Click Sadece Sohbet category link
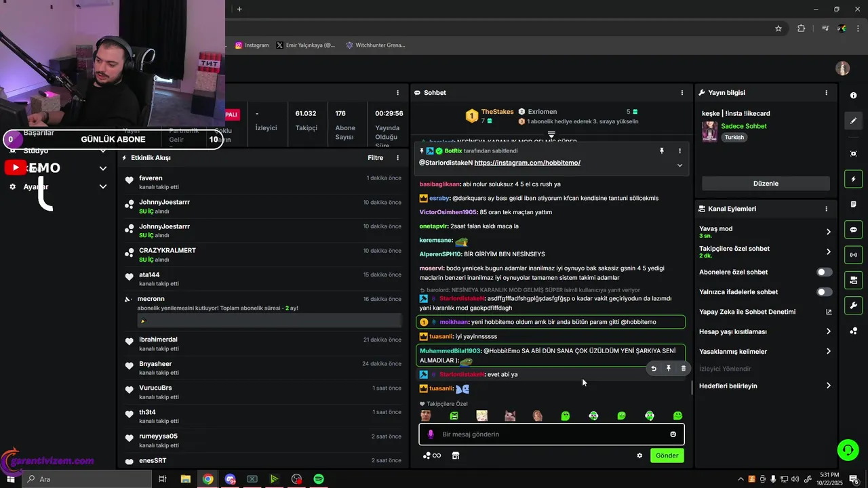Screen dimensions: 868x488 [x=744, y=126]
